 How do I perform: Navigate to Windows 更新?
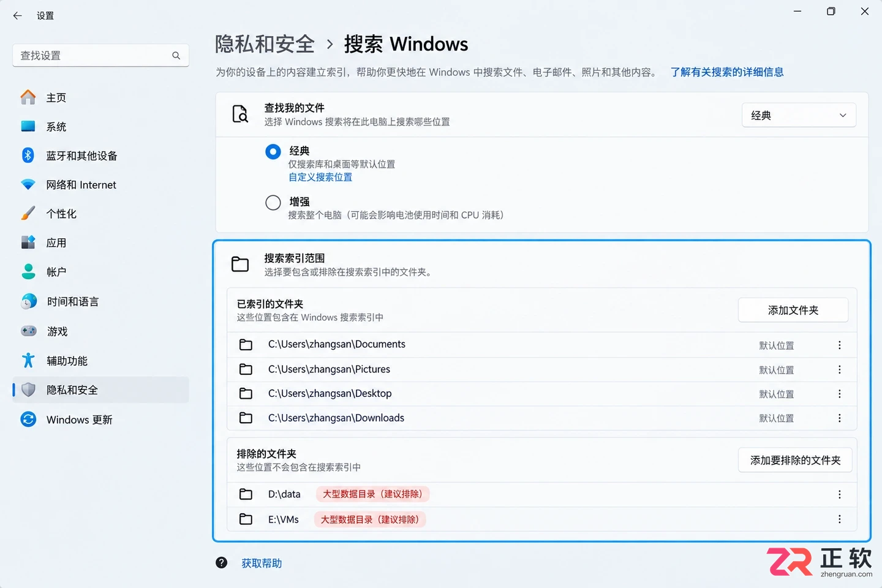coord(100,419)
